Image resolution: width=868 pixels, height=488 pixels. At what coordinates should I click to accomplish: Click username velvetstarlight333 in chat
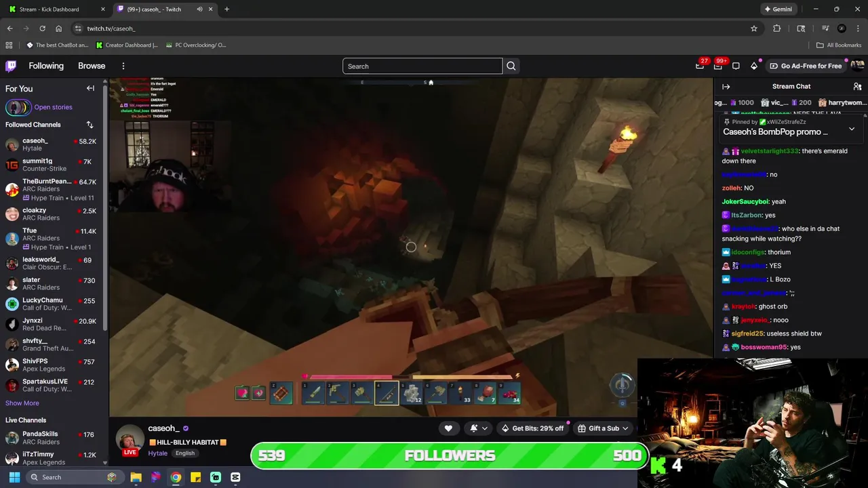click(x=770, y=151)
